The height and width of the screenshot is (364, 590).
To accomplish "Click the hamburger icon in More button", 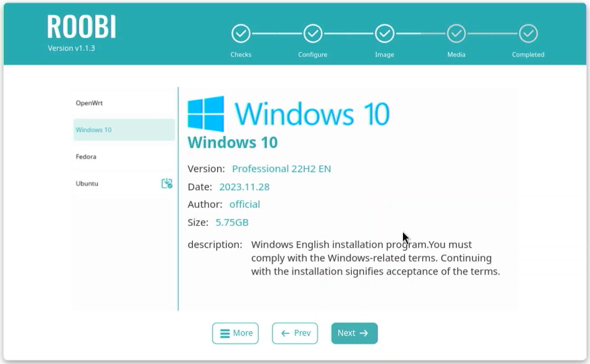I will (x=225, y=334).
